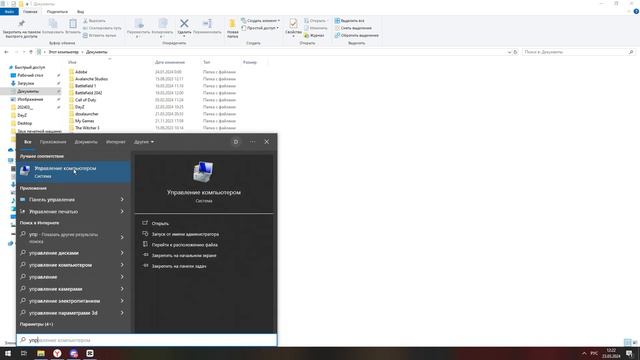Select the Adobe folder in file list

click(81, 72)
